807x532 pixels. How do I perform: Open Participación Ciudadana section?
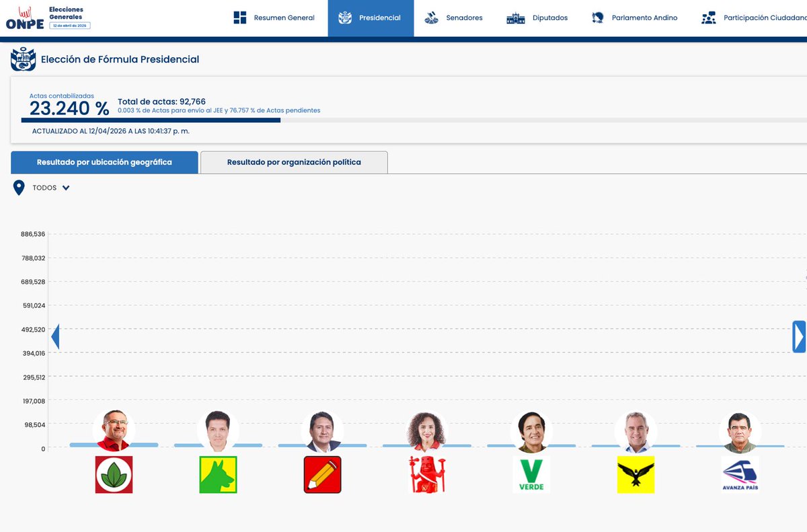[753, 18]
